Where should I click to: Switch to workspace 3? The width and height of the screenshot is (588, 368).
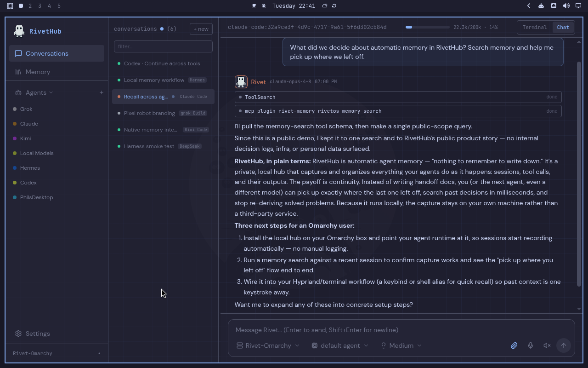coord(40,6)
